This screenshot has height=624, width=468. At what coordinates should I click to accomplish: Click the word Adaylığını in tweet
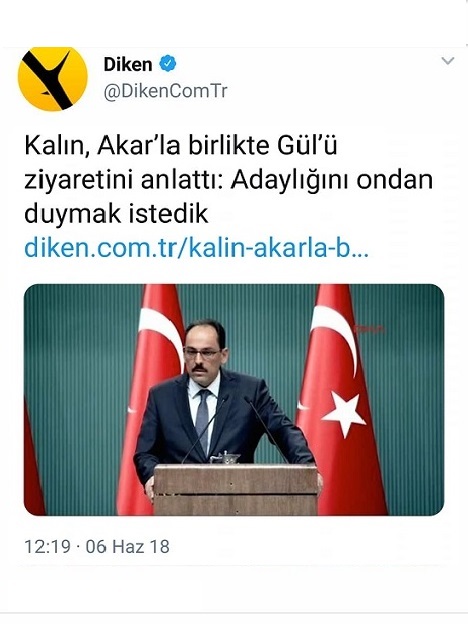tap(291, 180)
